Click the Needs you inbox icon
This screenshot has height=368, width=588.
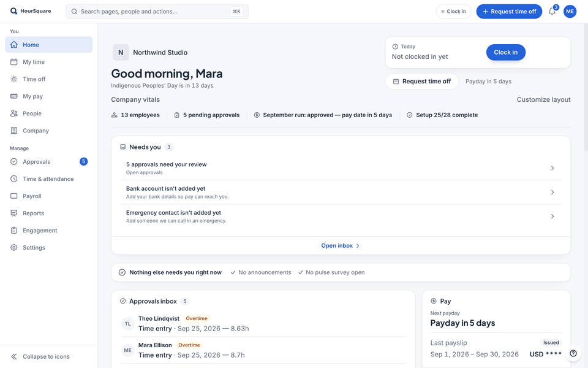(123, 147)
